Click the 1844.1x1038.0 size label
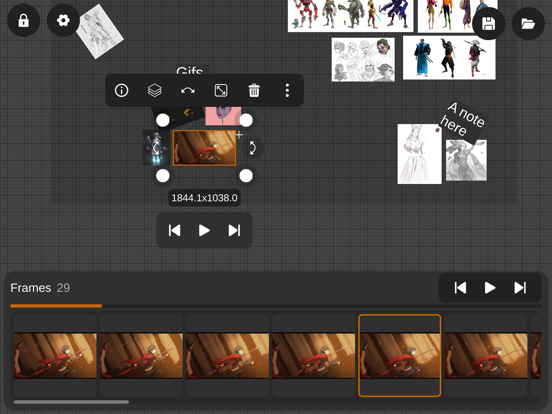 coord(204,198)
